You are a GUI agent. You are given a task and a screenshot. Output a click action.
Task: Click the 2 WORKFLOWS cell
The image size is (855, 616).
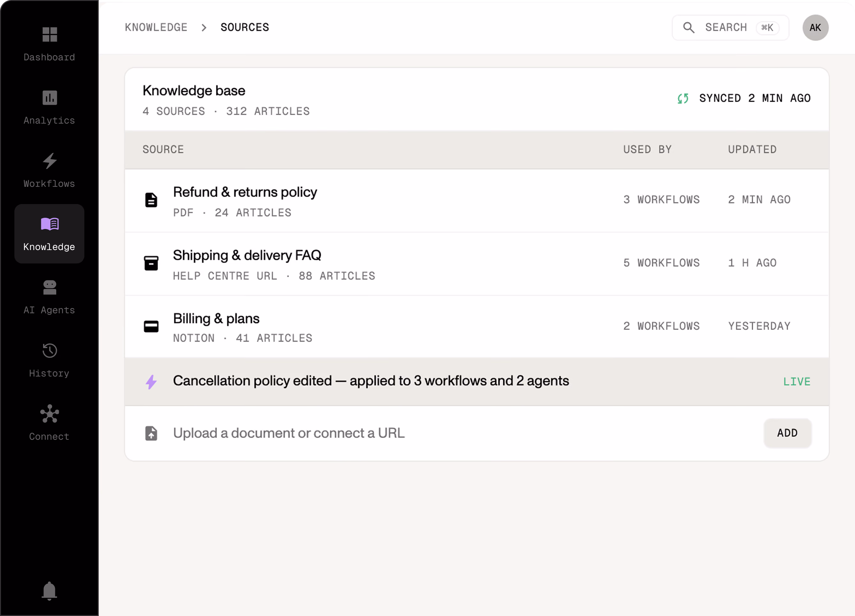pyautogui.click(x=661, y=326)
